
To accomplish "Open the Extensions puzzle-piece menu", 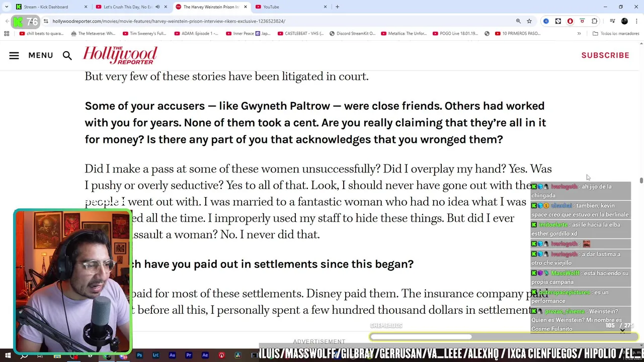I will 595,21.
